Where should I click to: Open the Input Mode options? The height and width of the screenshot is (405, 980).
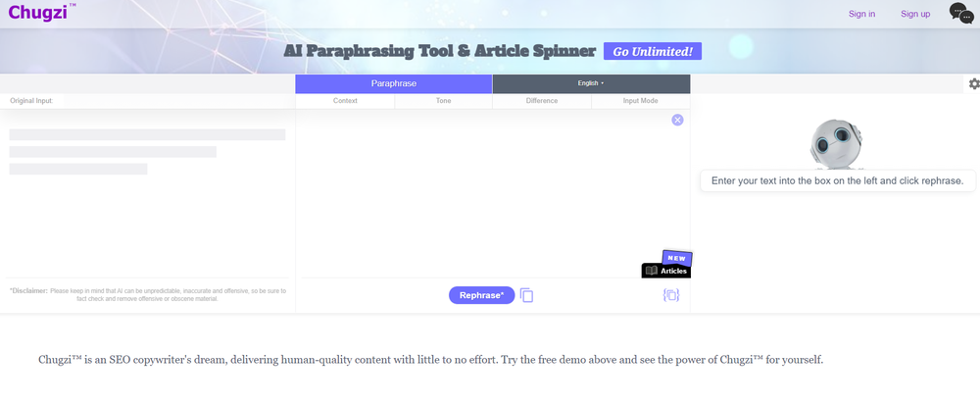(641, 101)
